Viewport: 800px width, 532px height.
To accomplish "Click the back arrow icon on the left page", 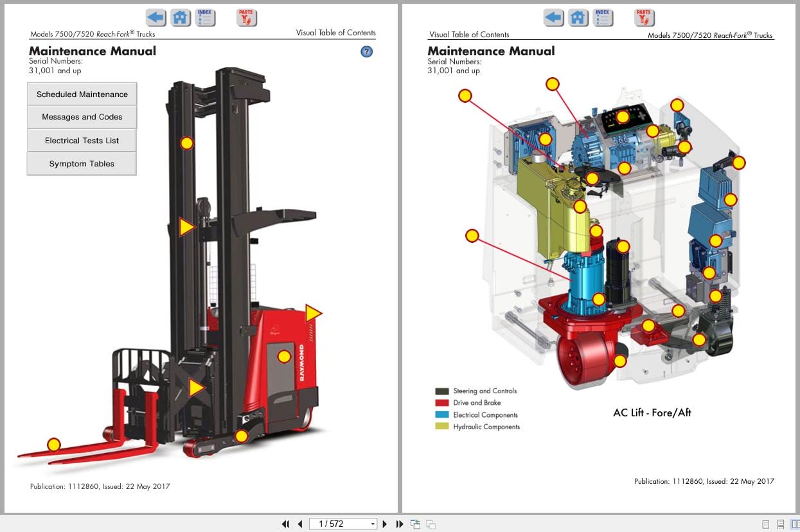I will [156, 17].
